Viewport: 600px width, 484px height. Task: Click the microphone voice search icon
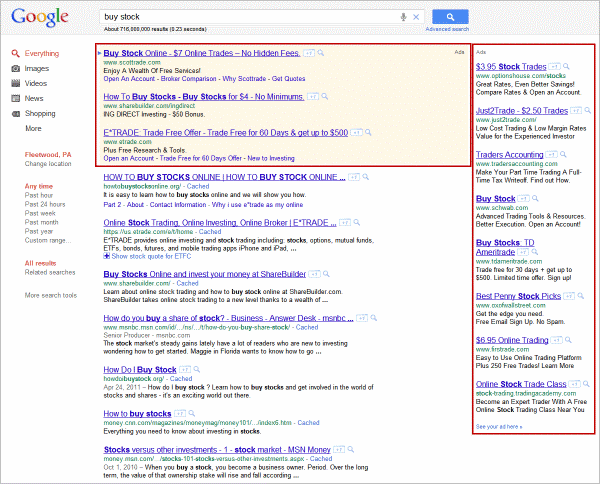pyautogui.click(x=403, y=17)
